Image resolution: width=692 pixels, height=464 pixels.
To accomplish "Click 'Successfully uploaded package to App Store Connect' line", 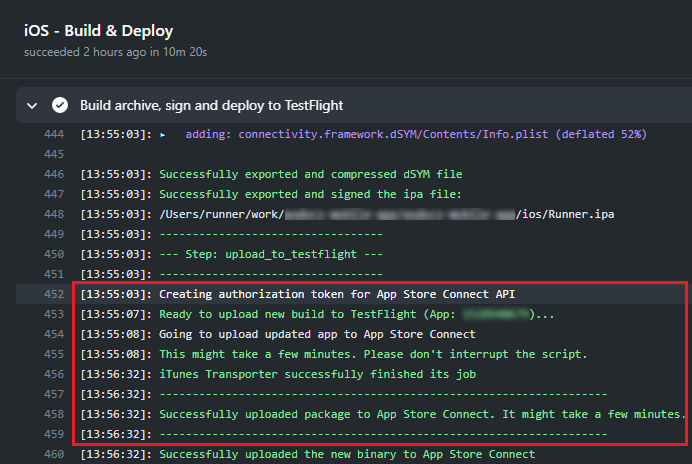I will [x=422, y=414].
